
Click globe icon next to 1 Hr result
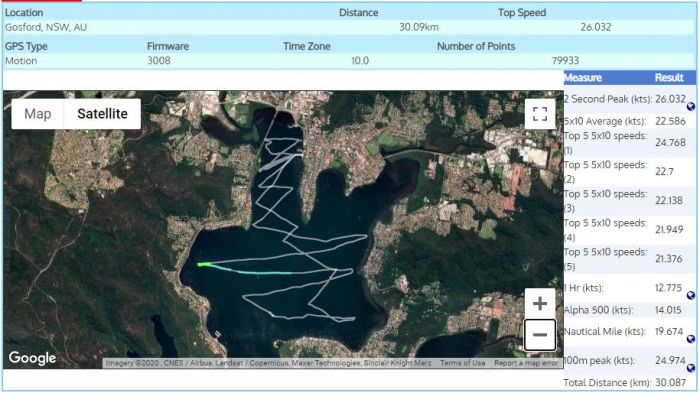(x=691, y=295)
